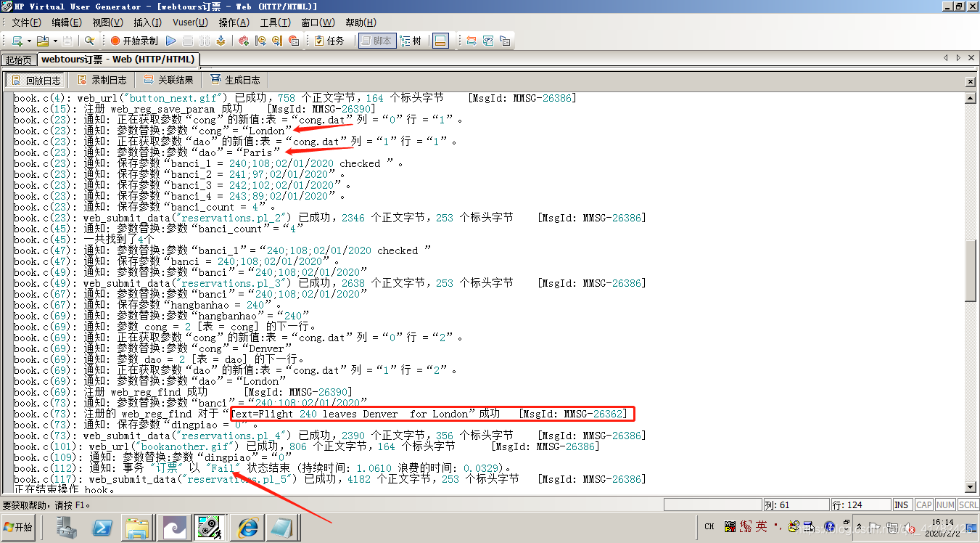Open the 工具(T) menu

275,23
